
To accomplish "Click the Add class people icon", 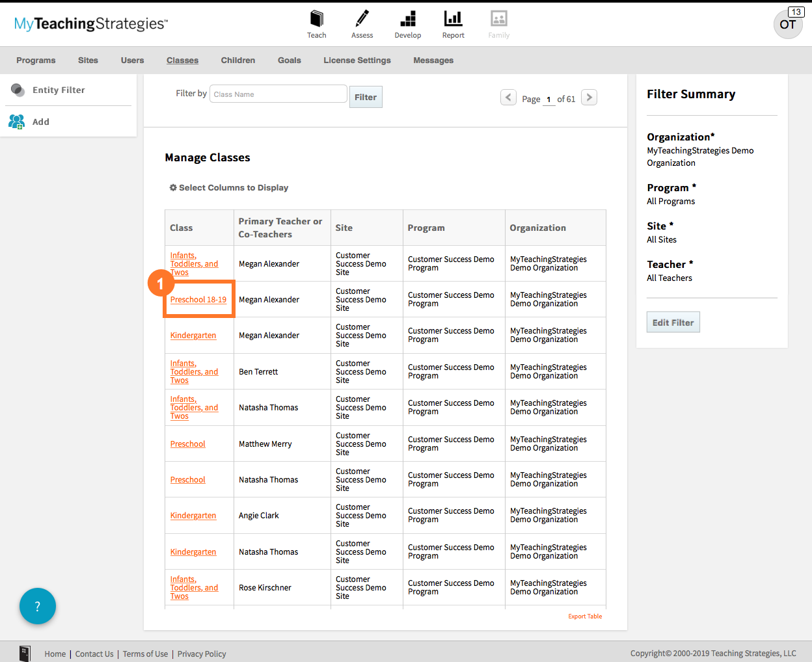I will coord(17,122).
